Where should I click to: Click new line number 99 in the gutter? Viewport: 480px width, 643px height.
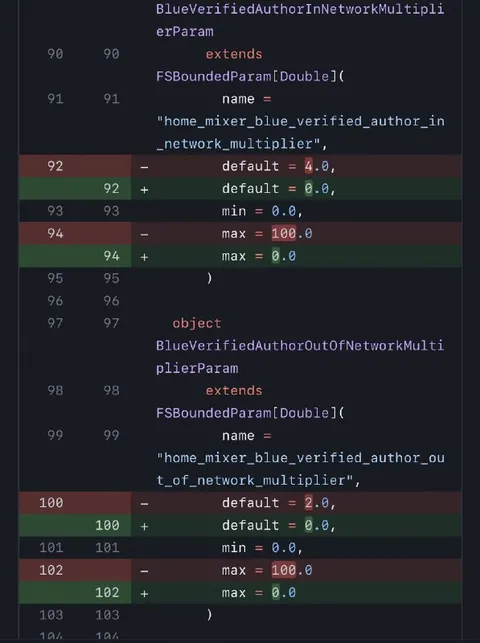[111, 436]
